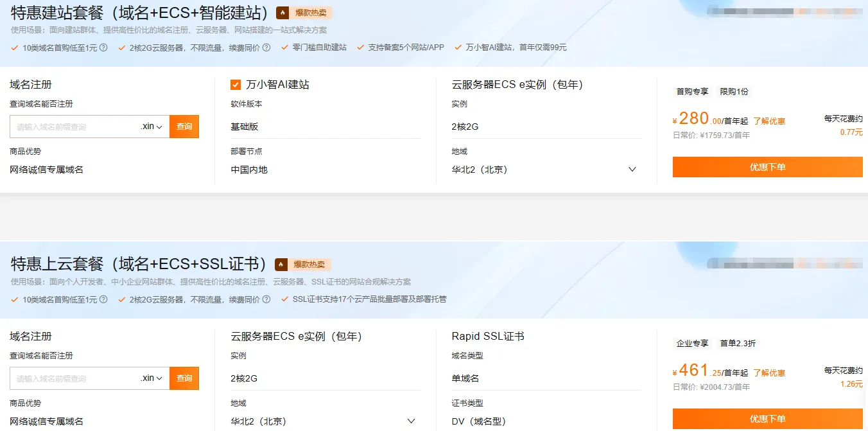Click the flame icon on 特惠建站套餐's 爆款热卖 badge

281,12
